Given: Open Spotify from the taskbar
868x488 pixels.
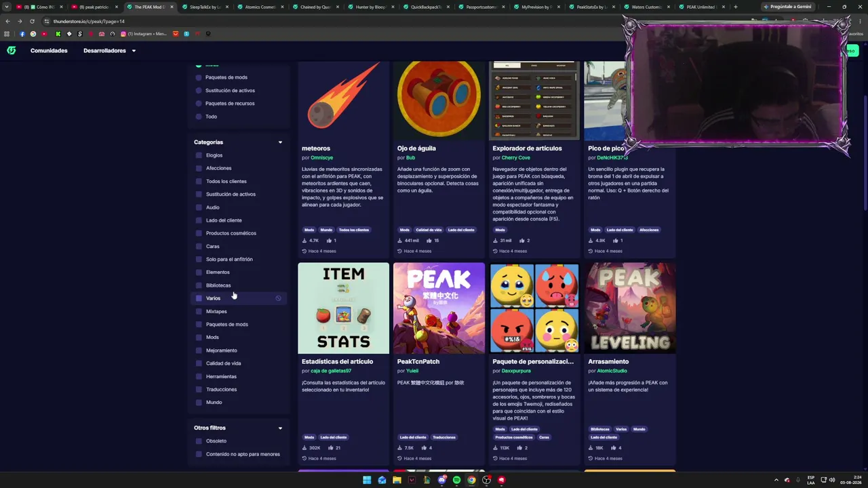Looking at the screenshot, I should (456, 480).
